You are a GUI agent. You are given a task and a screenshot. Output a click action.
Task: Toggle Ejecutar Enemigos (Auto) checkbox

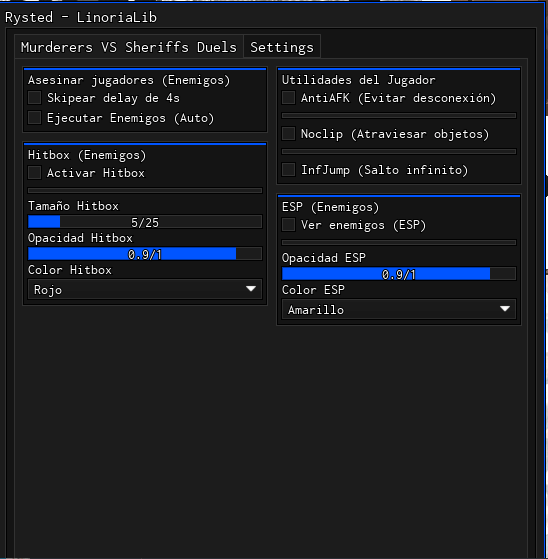35,118
